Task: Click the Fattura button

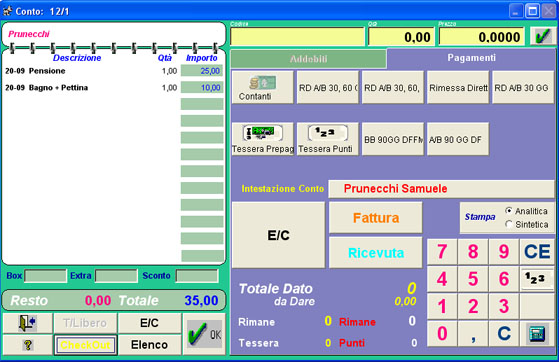Action: pos(375,218)
